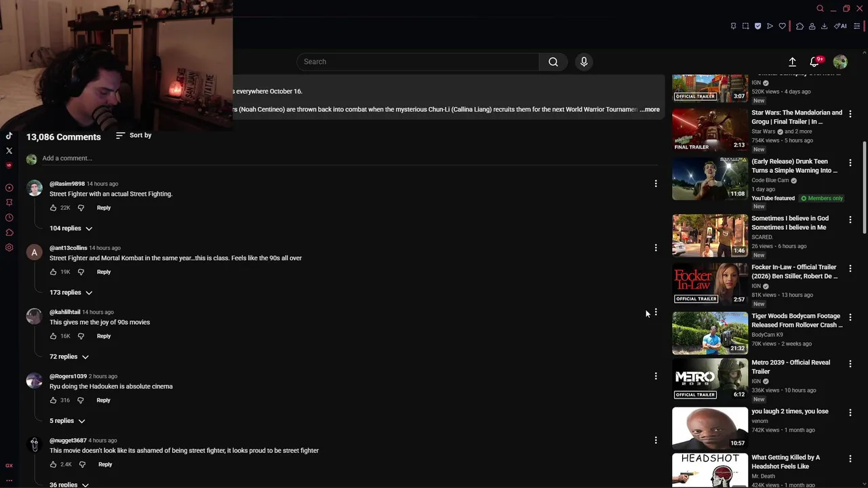Expand the 36 replies thread

(x=69, y=485)
